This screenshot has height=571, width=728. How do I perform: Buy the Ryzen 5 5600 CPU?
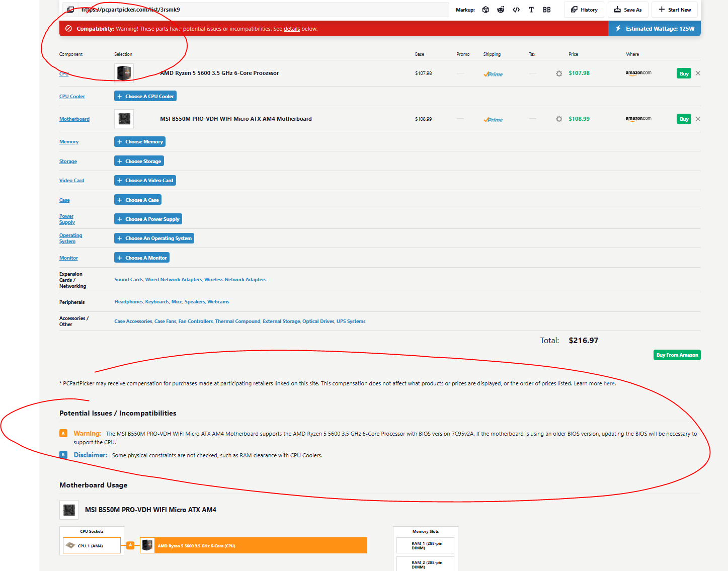(684, 73)
